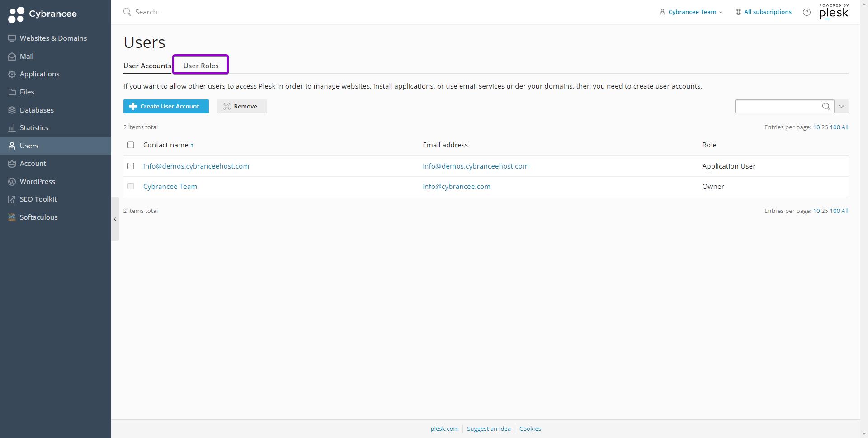Click the Role column header
The image size is (868, 438).
[709, 145]
